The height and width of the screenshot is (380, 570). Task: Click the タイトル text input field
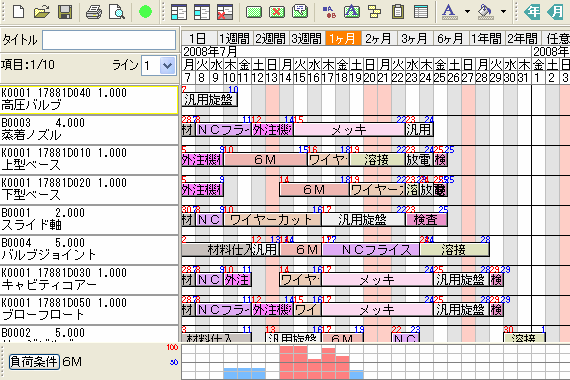[109, 40]
